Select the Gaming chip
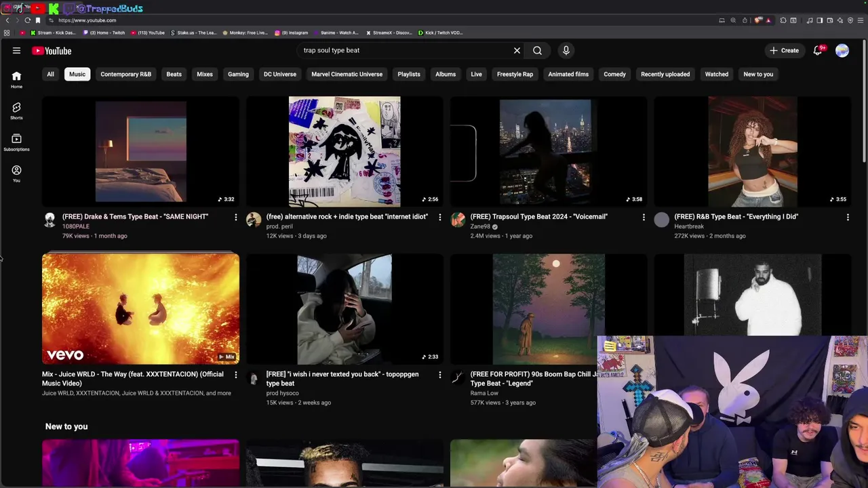 [238, 74]
